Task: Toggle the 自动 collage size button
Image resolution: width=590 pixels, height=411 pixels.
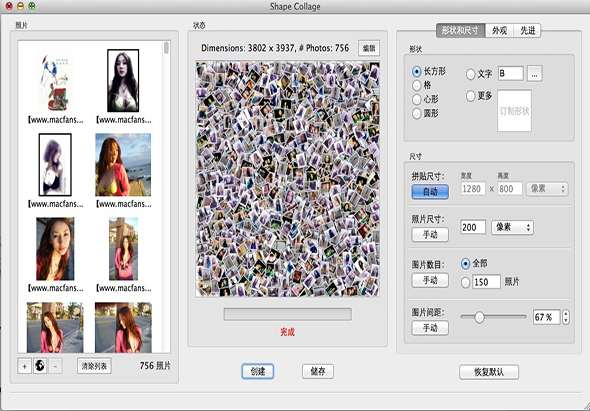Action: 430,192
